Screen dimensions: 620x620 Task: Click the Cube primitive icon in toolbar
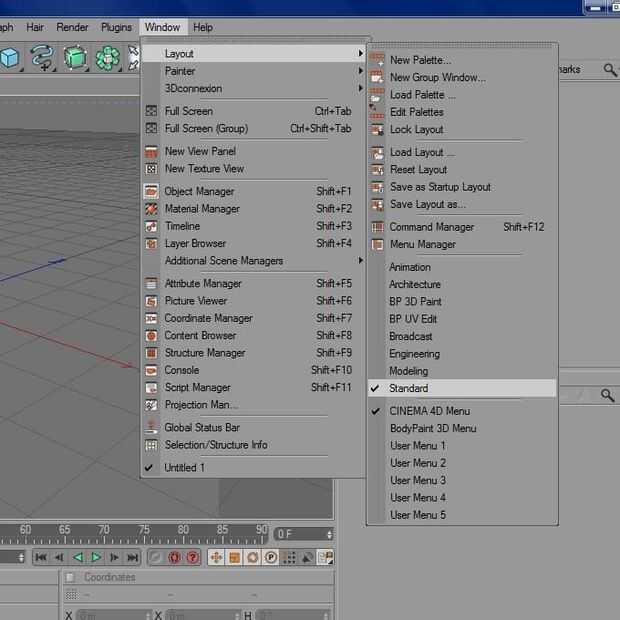pyautogui.click(x=9, y=58)
